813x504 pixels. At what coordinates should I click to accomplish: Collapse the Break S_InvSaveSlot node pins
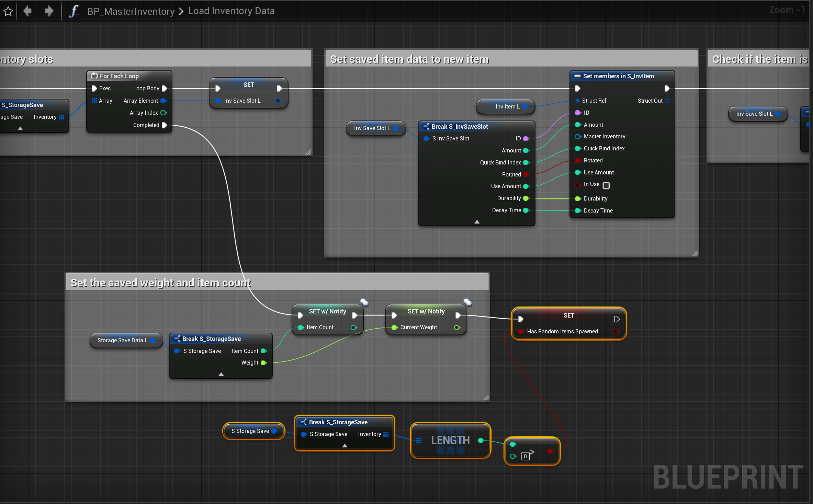click(477, 222)
